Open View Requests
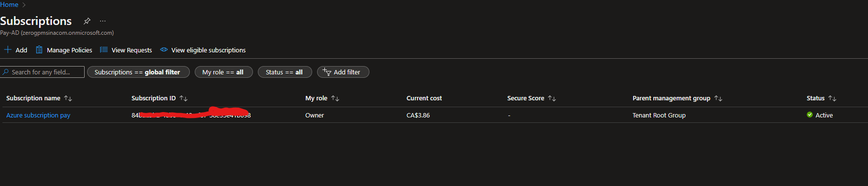 (126, 50)
